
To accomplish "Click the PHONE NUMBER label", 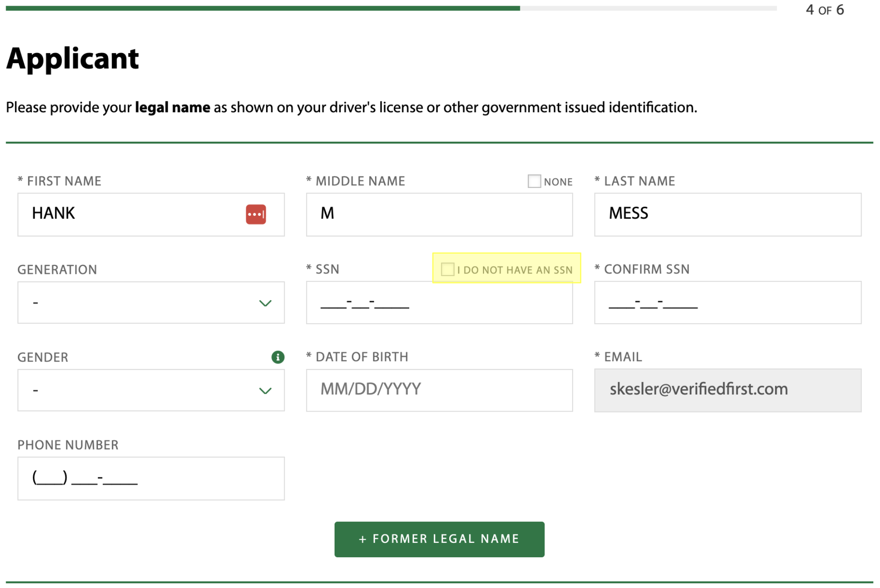I will pyautogui.click(x=68, y=445).
